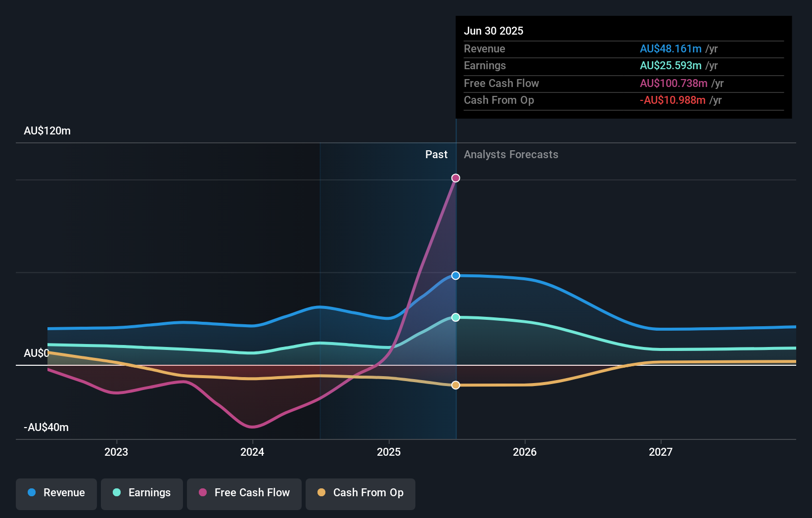Click the teal Earnings legend dot
The image size is (812, 518).
click(x=117, y=492)
